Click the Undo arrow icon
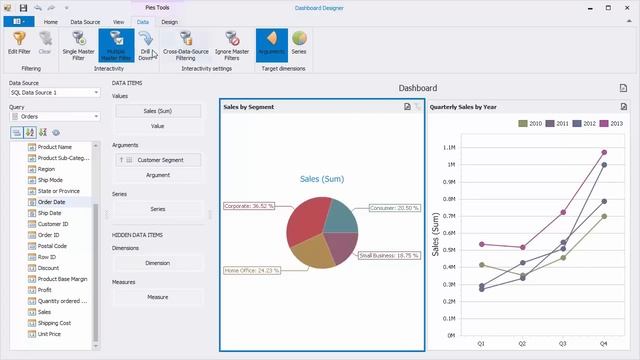 (x=38, y=8)
